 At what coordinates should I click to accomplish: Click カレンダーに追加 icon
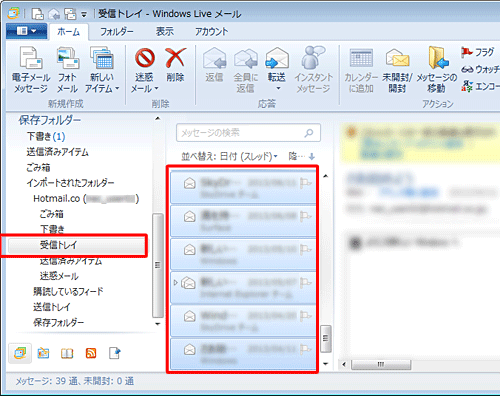(x=361, y=69)
